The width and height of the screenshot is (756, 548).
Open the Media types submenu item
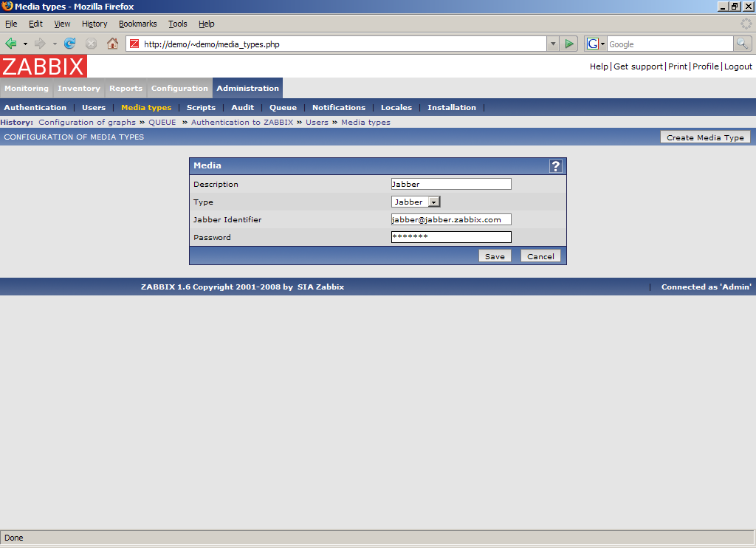(146, 108)
